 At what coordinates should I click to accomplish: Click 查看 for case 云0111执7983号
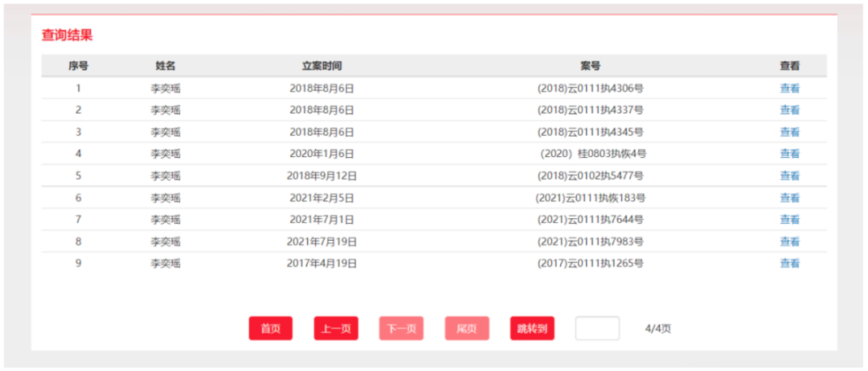789,241
